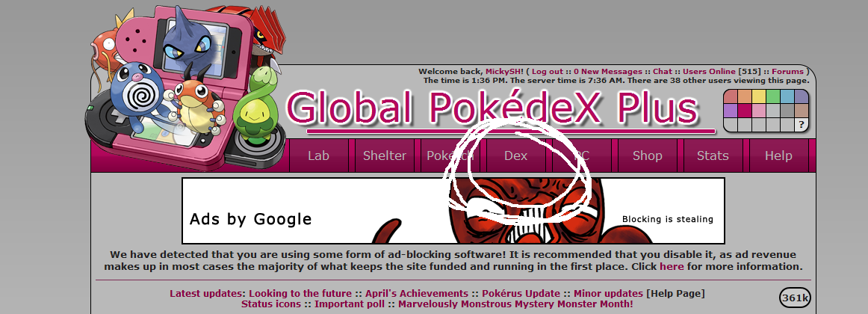Click 'here' for ad-block information
Viewport: 868px width, 314px height.
pyautogui.click(x=672, y=266)
